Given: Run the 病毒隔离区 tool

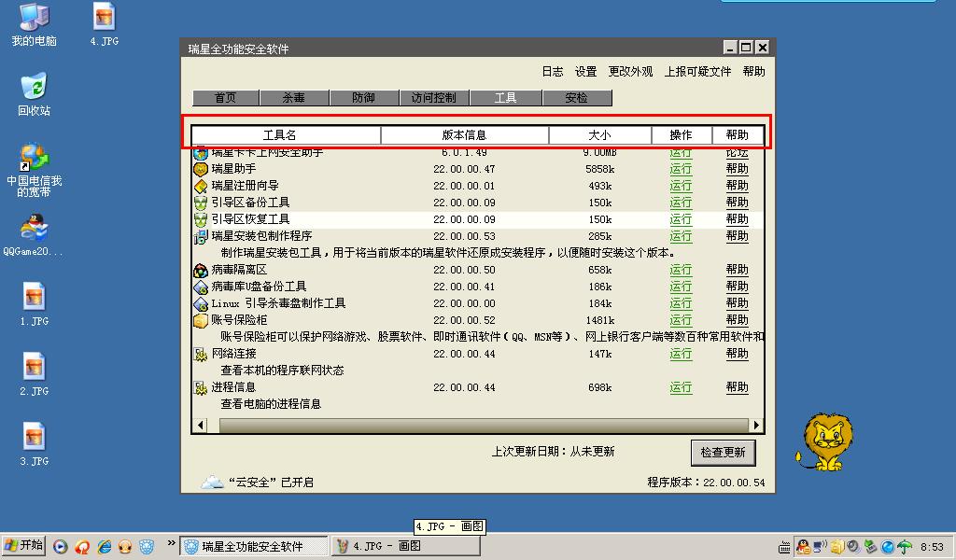Looking at the screenshot, I should tap(681, 270).
